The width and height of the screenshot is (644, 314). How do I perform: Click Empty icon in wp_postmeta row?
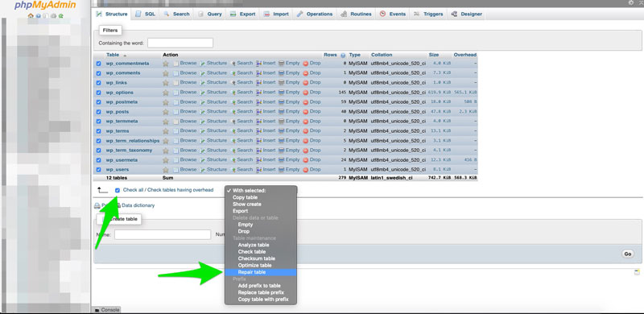[281, 102]
